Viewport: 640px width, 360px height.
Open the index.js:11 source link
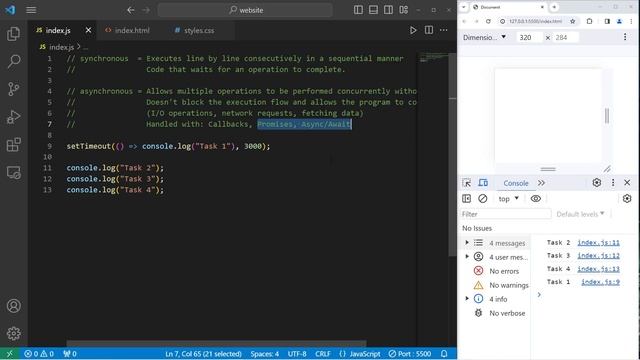coord(598,242)
